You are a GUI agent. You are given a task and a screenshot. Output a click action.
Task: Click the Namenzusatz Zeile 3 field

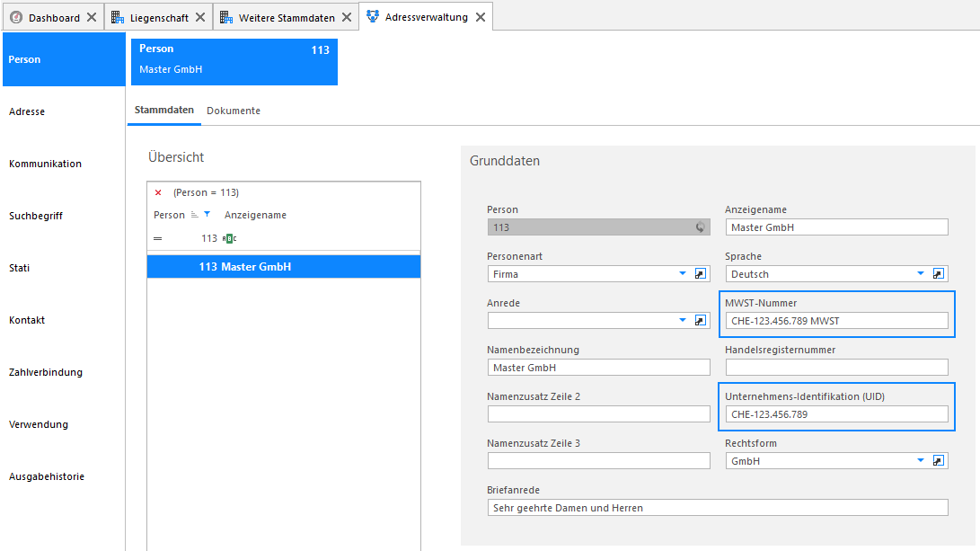599,461
